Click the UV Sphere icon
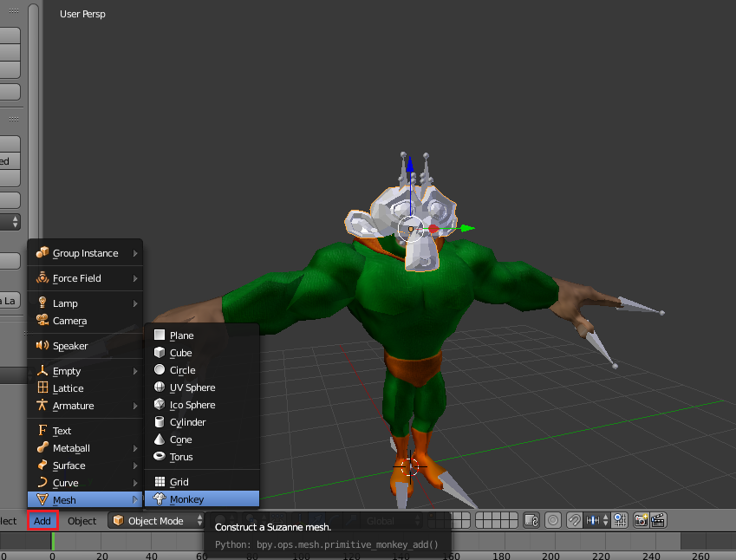The height and width of the screenshot is (560, 736). pyautogui.click(x=160, y=387)
